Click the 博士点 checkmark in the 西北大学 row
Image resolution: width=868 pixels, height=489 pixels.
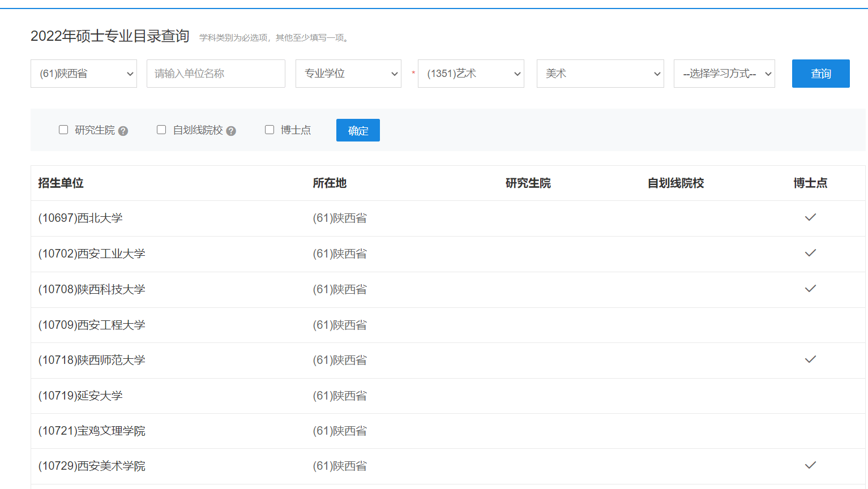click(810, 217)
